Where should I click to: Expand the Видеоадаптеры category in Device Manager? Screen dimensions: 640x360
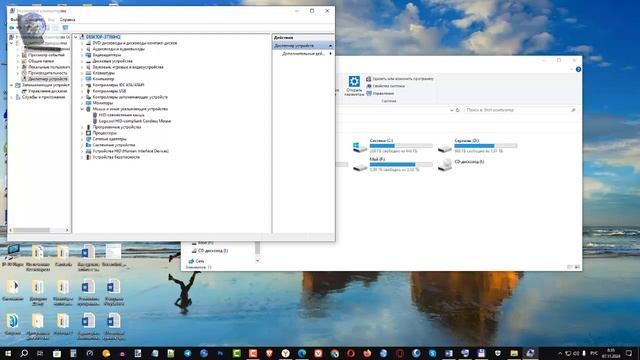click(82, 55)
